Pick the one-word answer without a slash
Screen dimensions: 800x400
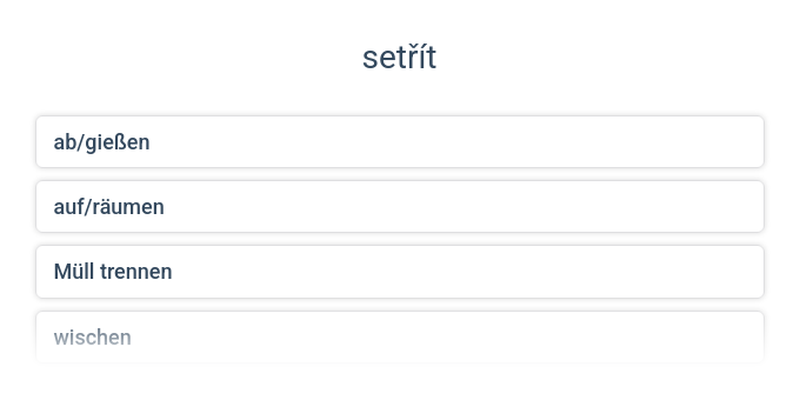[x=400, y=337]
